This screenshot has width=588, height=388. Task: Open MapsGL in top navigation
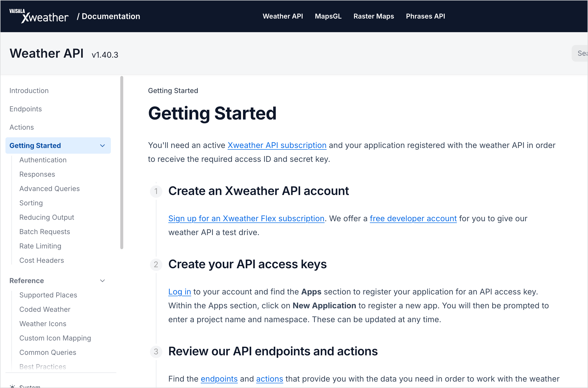(x=328, y=16)
